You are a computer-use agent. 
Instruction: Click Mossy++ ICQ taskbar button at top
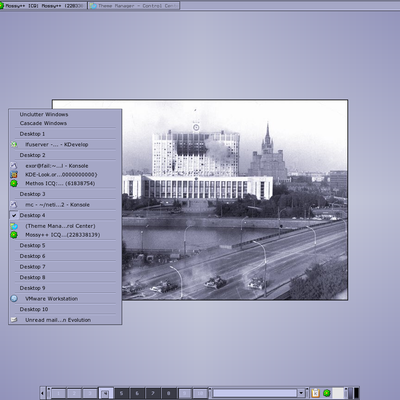pyautogui.click(x=43, y=6)
